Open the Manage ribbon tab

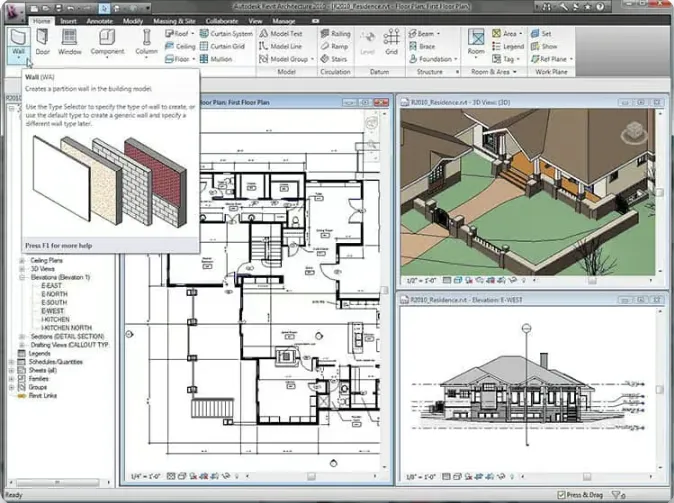(284, 21)
